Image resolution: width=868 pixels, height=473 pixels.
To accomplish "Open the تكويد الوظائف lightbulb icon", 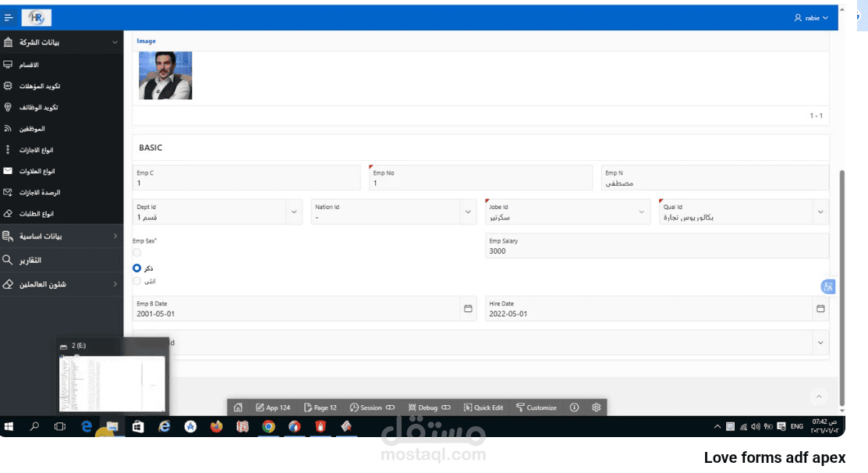I will coord(8,107).
